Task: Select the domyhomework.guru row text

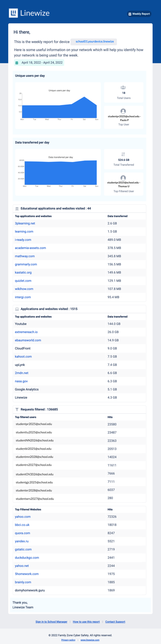Action: click(x=30, y=590)
